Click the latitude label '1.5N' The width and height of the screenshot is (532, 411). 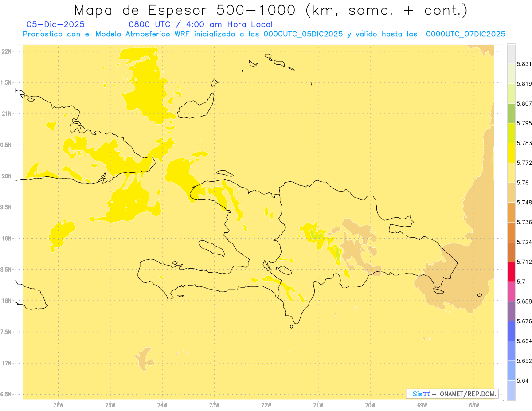[7, 83]
